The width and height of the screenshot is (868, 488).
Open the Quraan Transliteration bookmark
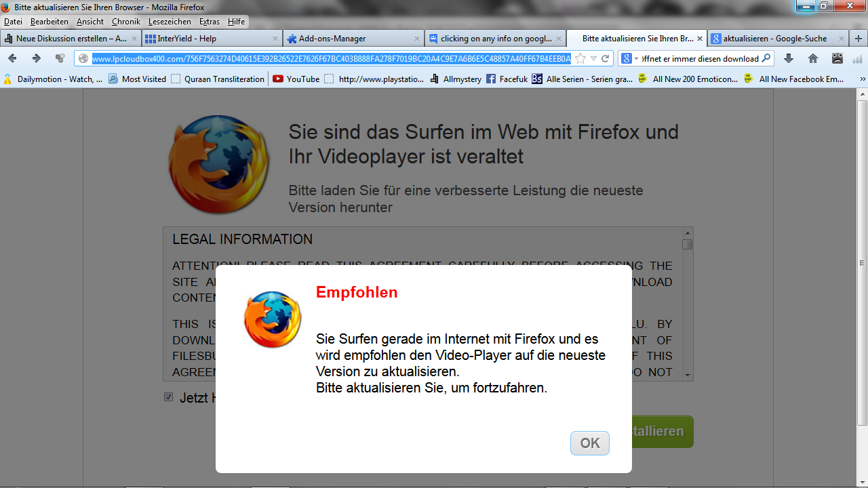click(217, 79)
